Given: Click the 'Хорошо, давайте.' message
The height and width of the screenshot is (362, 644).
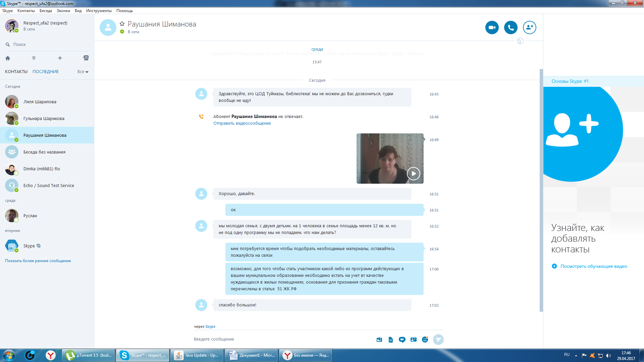Looking at the screenshot, I should point(312,194).
